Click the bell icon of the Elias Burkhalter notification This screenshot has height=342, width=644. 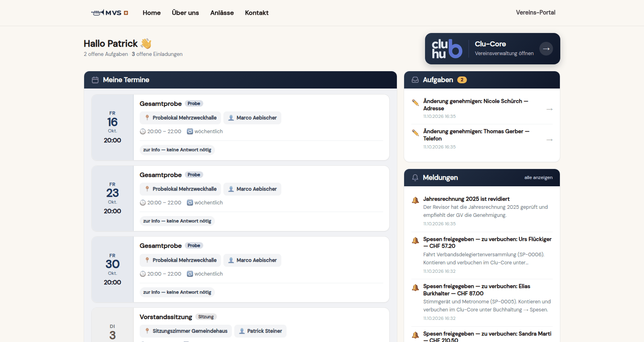click(x=415, y=287)
